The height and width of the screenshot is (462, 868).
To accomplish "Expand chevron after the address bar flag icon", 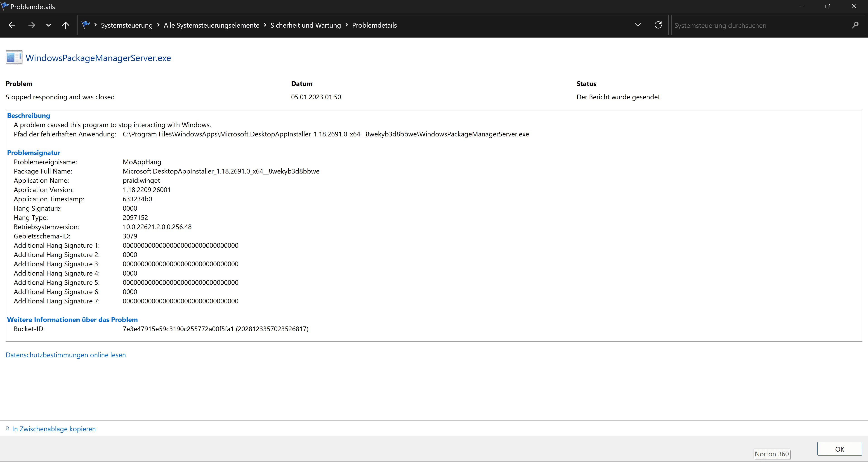I will (x=96, y=25).
